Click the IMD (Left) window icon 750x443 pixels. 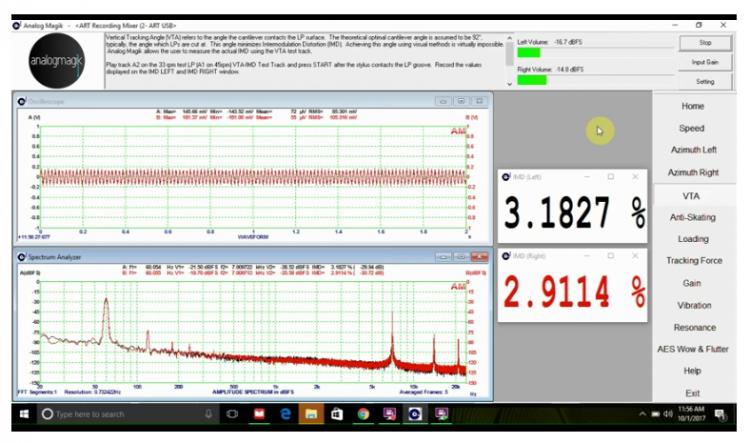(x=506, y=177)
